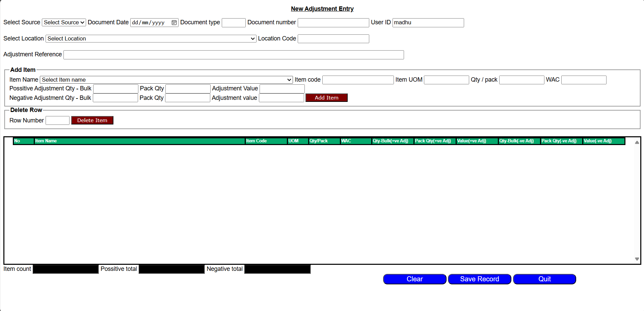Select the User ID text box
Viewport: 644px width, 311px height.
coord(428,23)
